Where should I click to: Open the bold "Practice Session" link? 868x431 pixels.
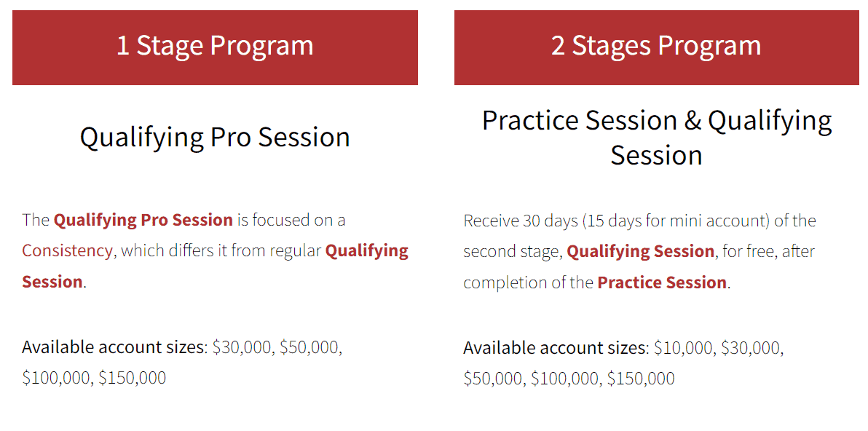662,282
